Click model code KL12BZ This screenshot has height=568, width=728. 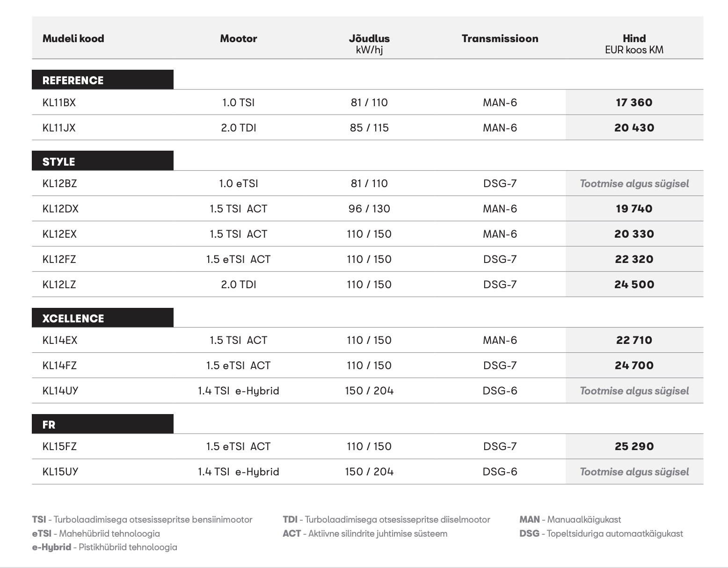click(x=59, y=183)
